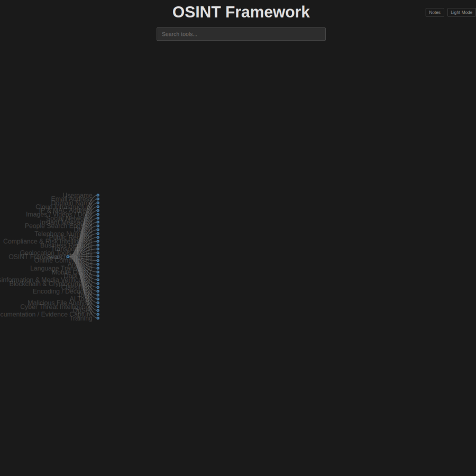Image resolution: width=476 pixels, height=476 pixels.
Task: Expand the Transportation node
Action: coord(98,249)
